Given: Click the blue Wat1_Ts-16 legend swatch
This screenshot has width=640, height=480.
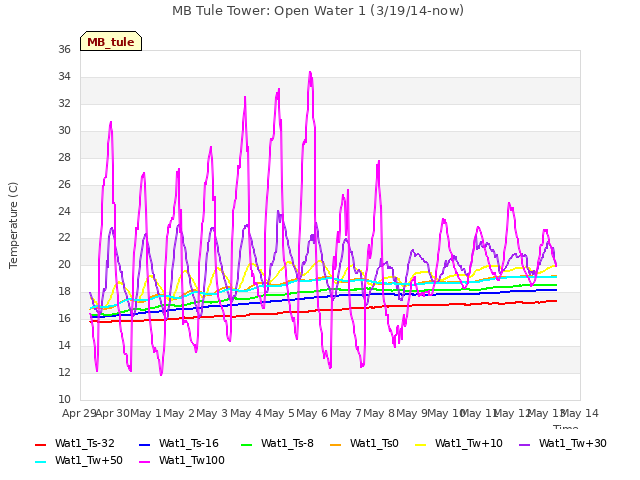Looking at the screenshot, I should 144,444.
